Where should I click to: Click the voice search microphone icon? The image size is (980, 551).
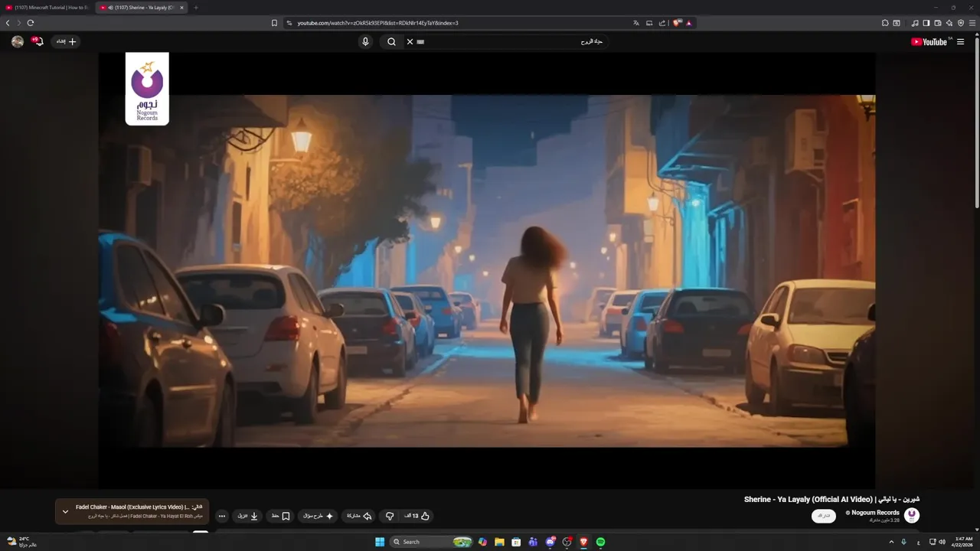(365, 41)
